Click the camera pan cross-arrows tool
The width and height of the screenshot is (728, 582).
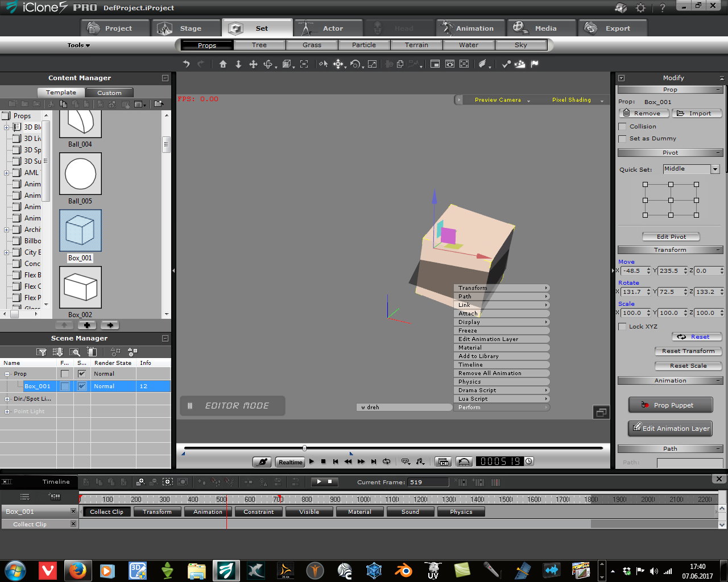coord(254,64)
